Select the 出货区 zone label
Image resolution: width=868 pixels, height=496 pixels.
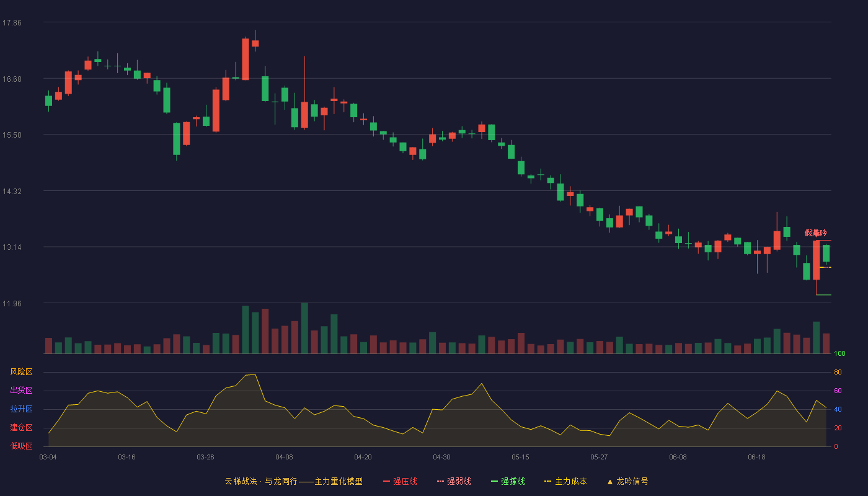click(x=21, y=391)
